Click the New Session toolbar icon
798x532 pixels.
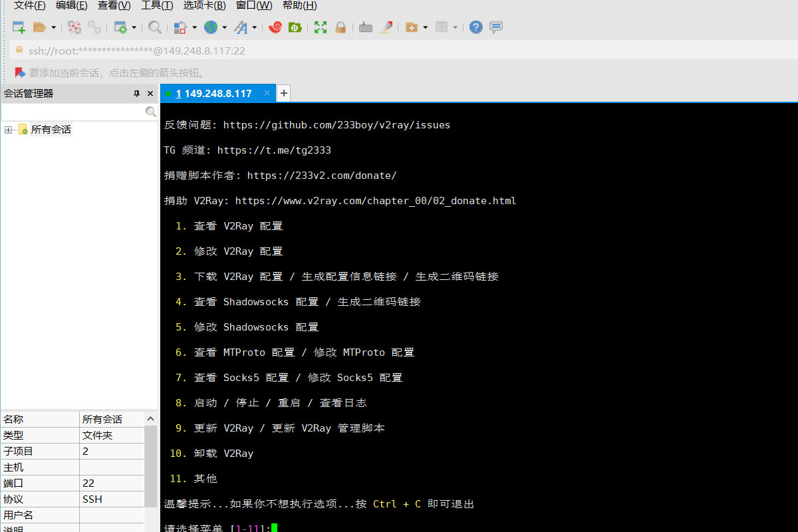coord(19,27)
